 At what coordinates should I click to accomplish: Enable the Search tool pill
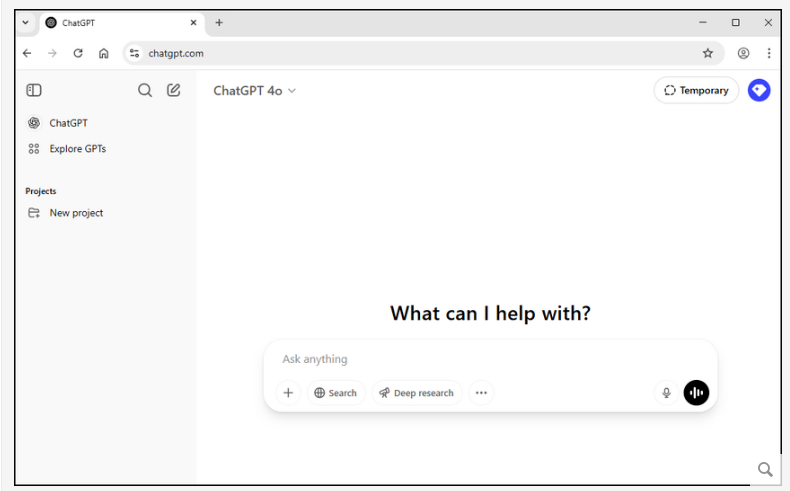(335, 393)
